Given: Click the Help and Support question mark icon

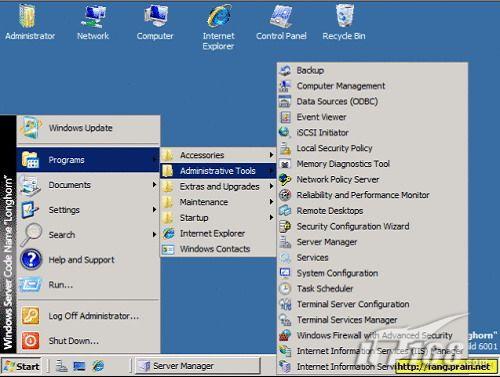Looking at the screenshot, I should [x=31, y=259].
